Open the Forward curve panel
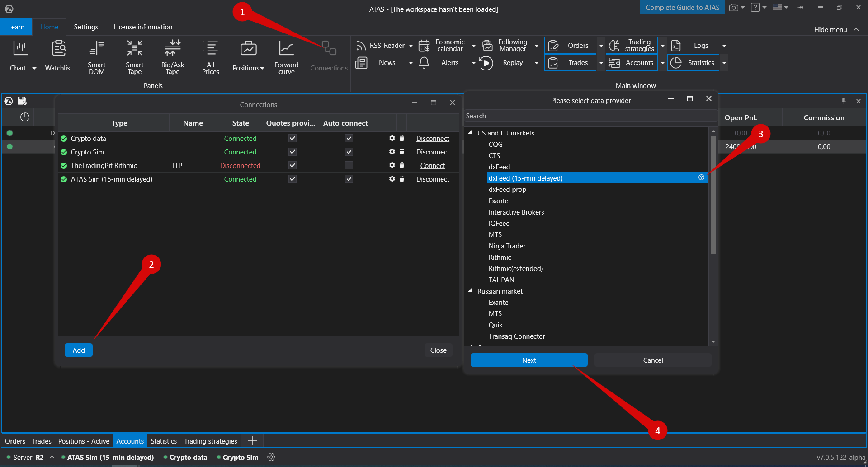Viewport: 868px width, 467px height. (x=286, y=56)
